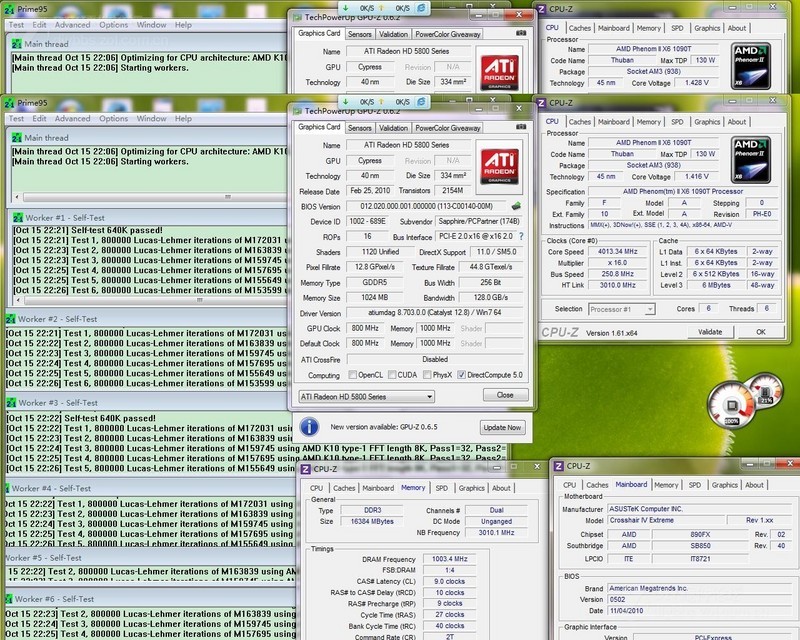The width and height of the screenshot is (800, 640).
Task: Click the NB Frequency value 3010.1 MHz
Action: (496, 533)
